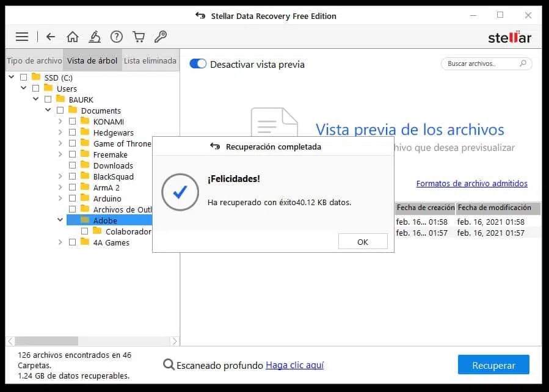Check the Hedgewars folder checkbox

[73, 132]
